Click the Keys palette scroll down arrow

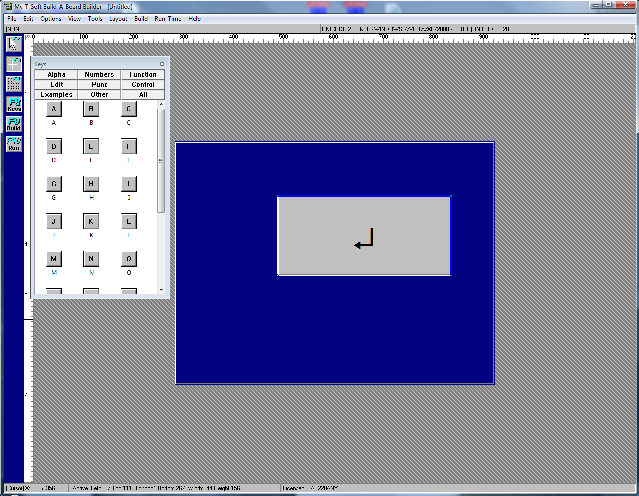(x=161, y=292)
